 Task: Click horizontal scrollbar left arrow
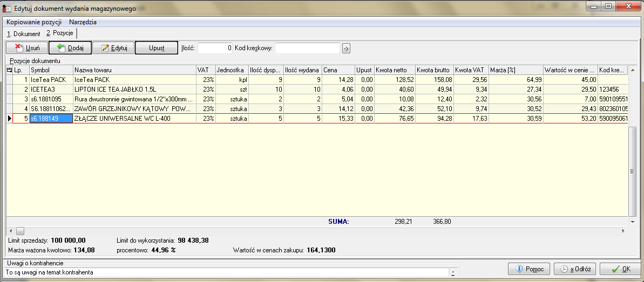(10, 231)
